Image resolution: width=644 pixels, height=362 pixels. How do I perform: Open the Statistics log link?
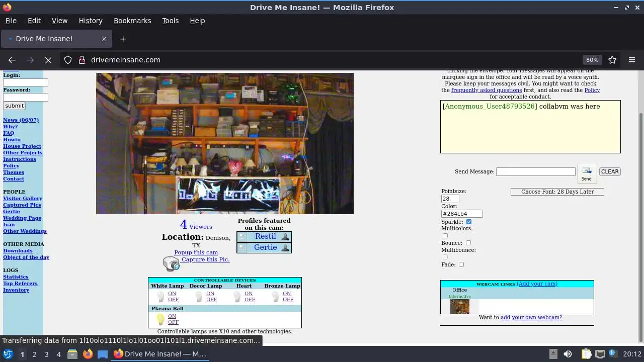(16, 277)
